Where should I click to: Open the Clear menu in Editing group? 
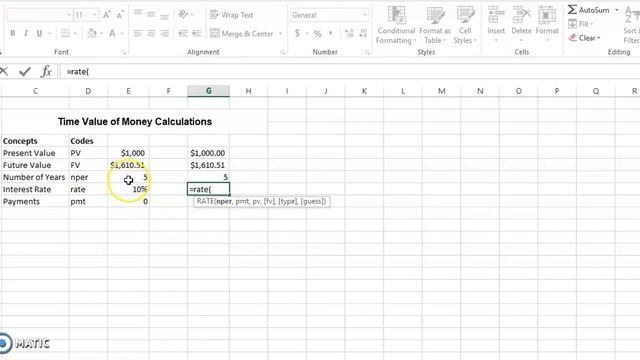click(585, 38)
